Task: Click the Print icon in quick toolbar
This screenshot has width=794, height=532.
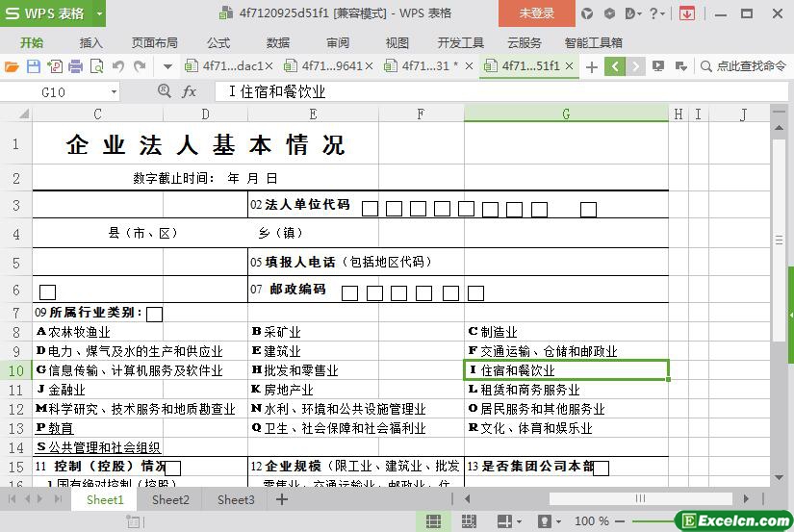Action: [x=75, y=66]
